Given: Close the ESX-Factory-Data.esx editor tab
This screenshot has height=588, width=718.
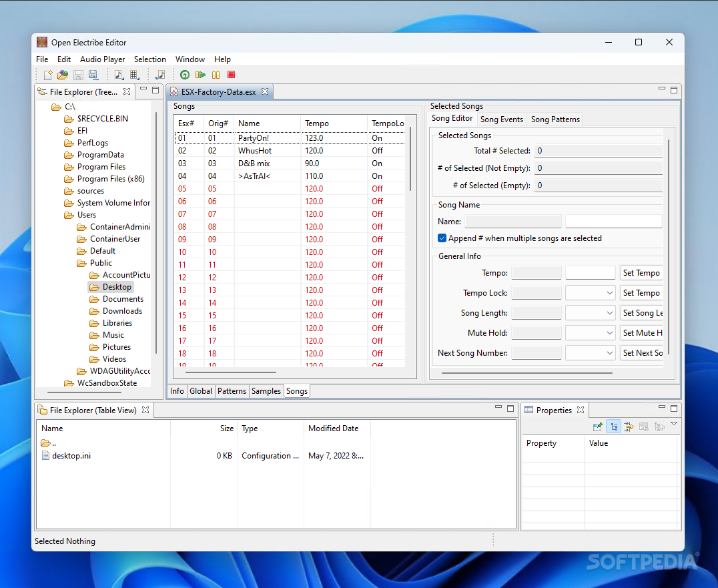Looking at the screenshot, I should tap(265, 91).
